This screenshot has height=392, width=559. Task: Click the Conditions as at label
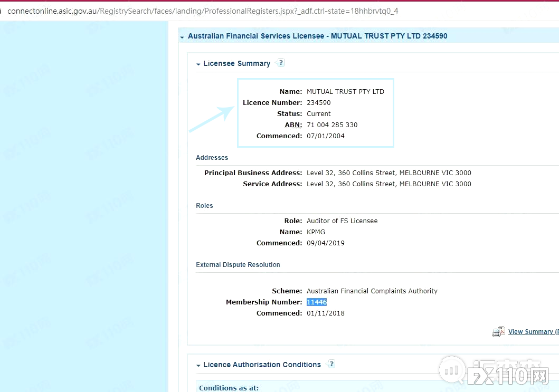coord(229,388)
